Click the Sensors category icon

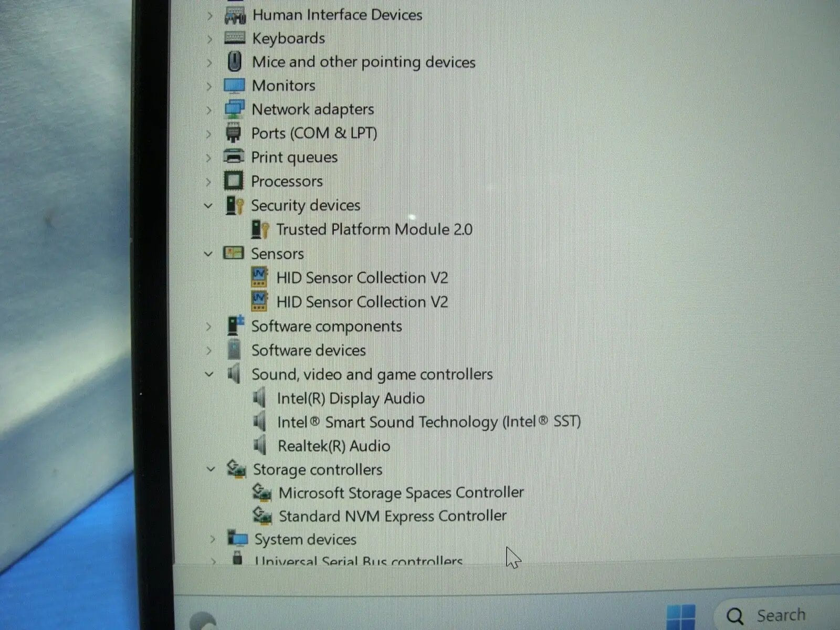[233, 253]
